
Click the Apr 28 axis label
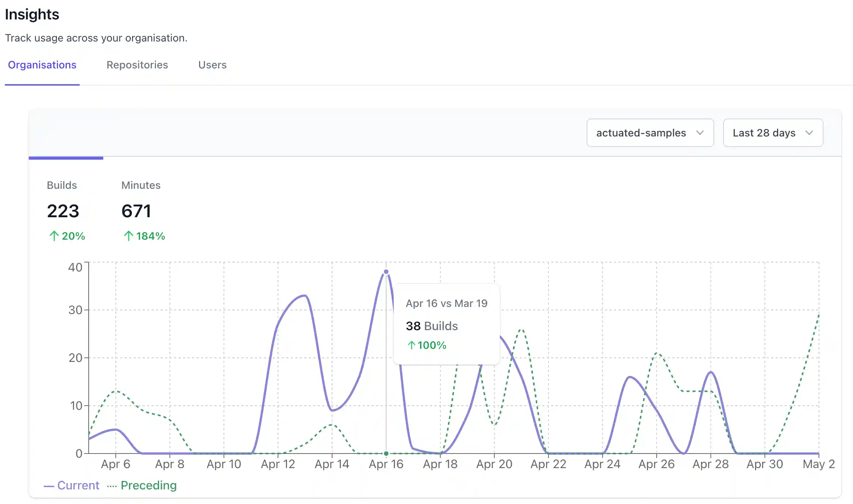pos(710,464)
